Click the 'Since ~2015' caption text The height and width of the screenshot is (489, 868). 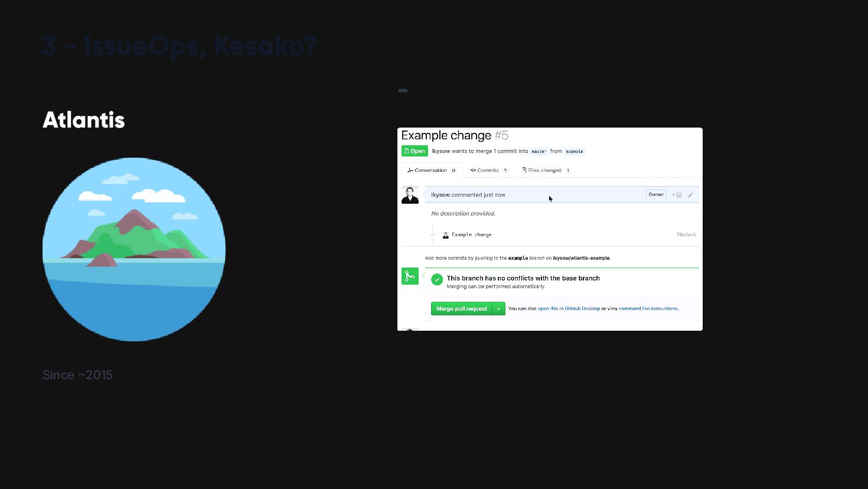coord(77,375)
